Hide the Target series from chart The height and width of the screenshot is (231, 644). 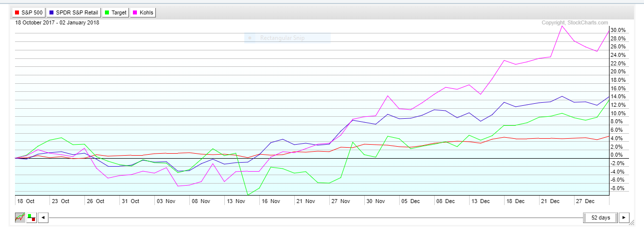click(115, 12)
